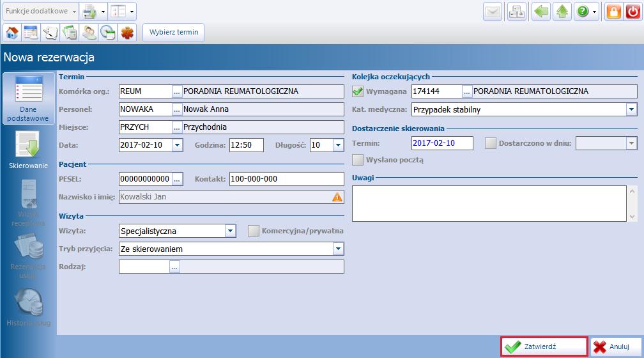The image size is (644, 358).
Task: Click the Personel code field NOWAKA
Action: 146,109
